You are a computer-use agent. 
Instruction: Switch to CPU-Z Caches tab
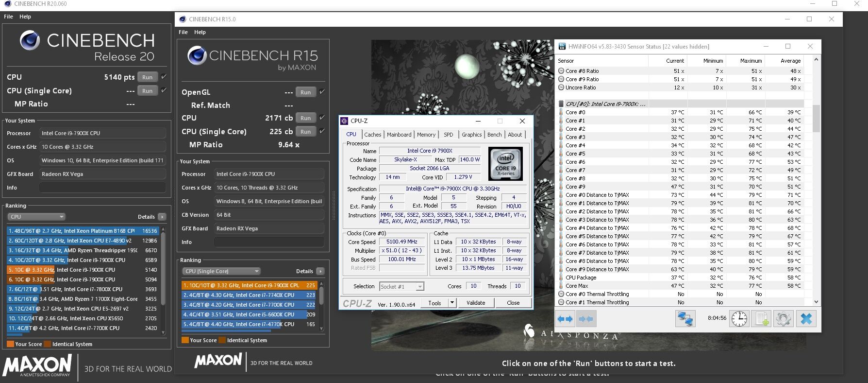[373, 135]
